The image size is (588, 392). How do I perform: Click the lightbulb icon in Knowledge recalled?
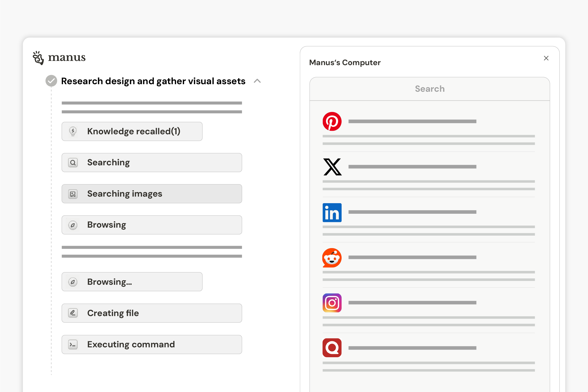point(73,131)
